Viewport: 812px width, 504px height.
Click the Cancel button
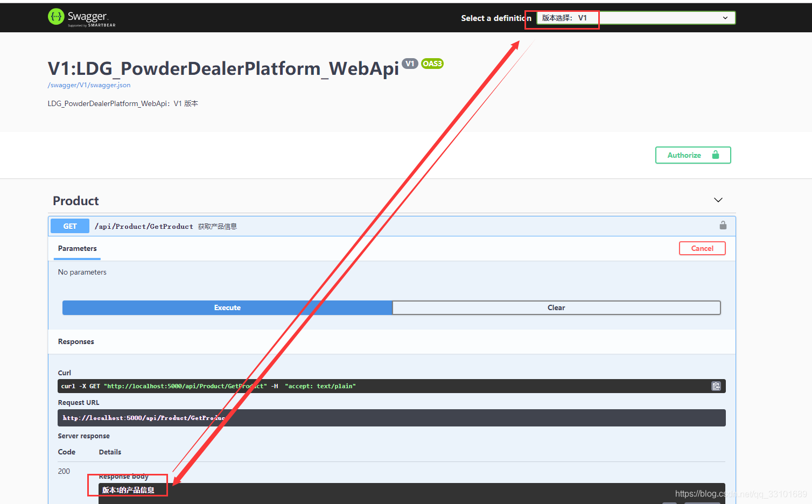pos(702,248)
